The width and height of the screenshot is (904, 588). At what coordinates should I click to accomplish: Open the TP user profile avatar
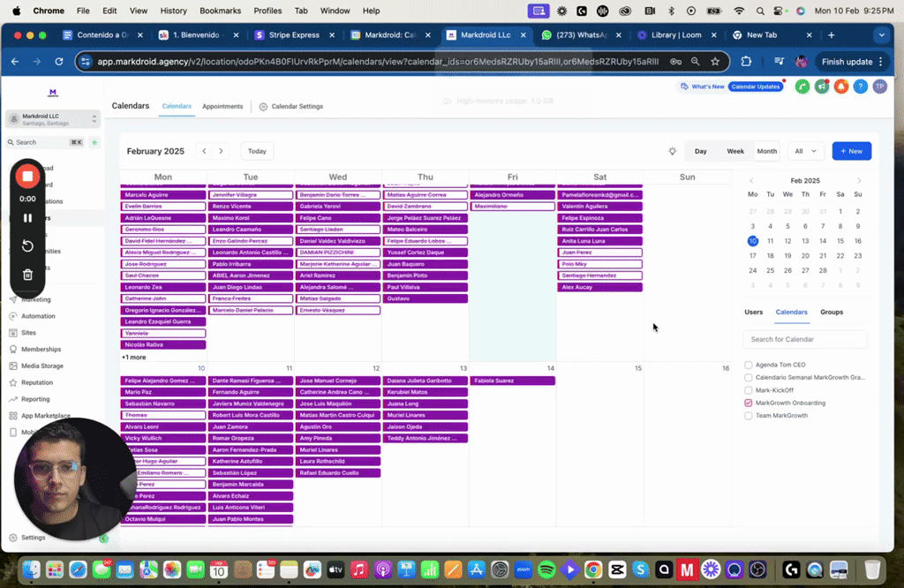(x=880, y=87)
